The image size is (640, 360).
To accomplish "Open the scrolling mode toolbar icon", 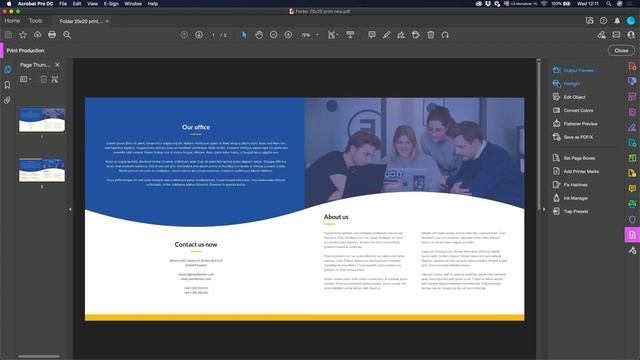I will (x=350, y=35).
